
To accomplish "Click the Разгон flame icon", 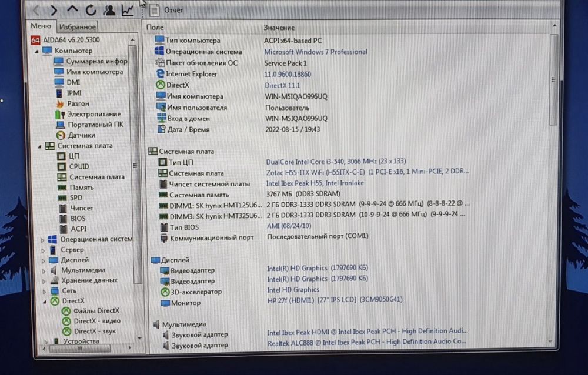I will point(60,103).
